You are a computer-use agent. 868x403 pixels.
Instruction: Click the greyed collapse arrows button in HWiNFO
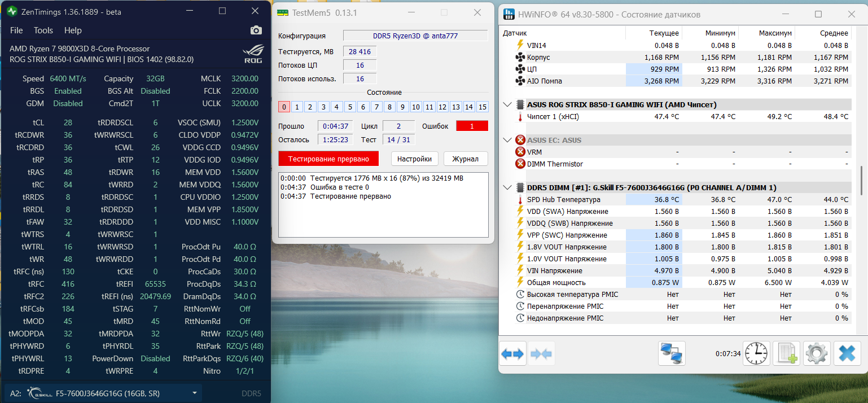pos(541,353)
